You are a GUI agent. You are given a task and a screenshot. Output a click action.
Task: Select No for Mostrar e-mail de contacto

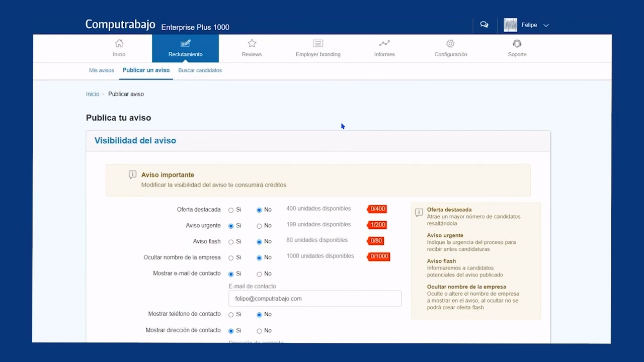[259, 274]
